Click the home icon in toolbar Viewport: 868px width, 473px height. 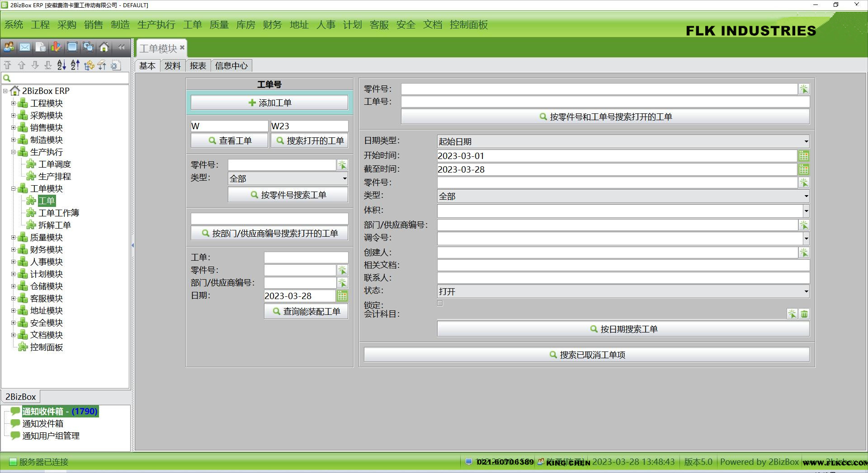[104, 47]
